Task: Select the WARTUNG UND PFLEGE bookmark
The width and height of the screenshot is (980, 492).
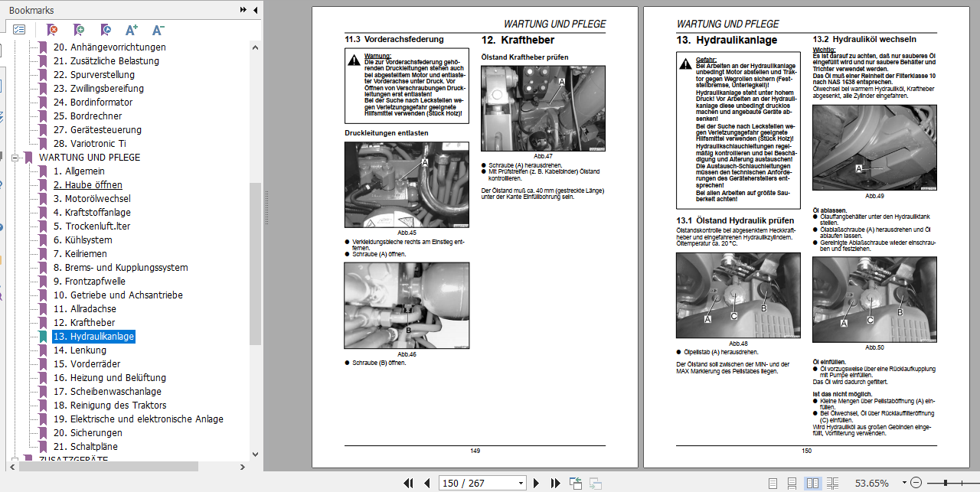Action: pos(90,158)
